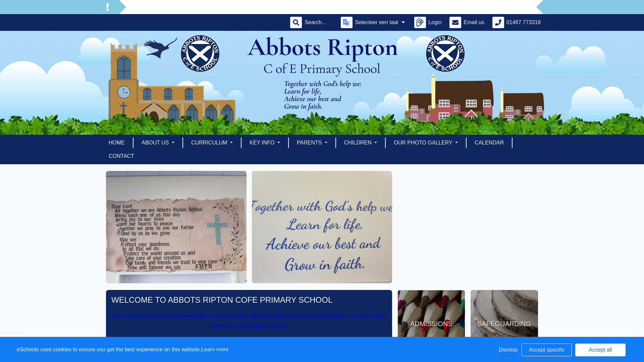Screen dimensions: 644x362
Task: Click the Accept all cookies button
Action: 600,350
